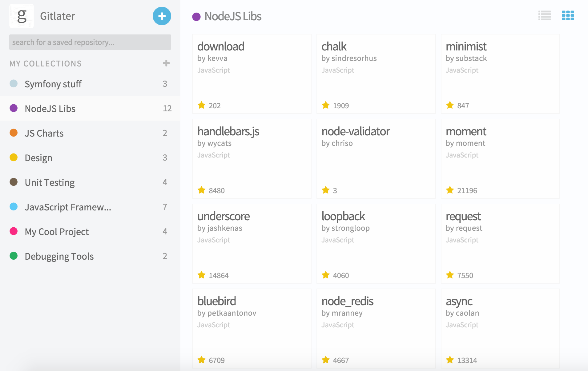Screen dimensions: 588x371
Task: Open the node_redis repository title
Action: click(x=347, y=301)
